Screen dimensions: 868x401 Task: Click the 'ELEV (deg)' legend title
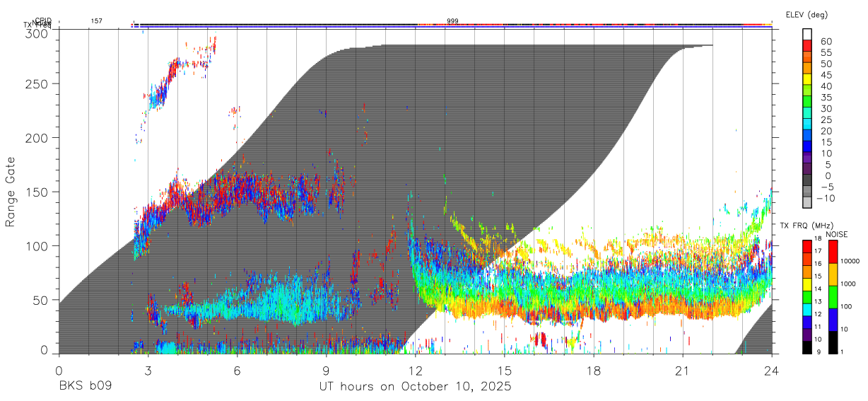click(807, 15)
